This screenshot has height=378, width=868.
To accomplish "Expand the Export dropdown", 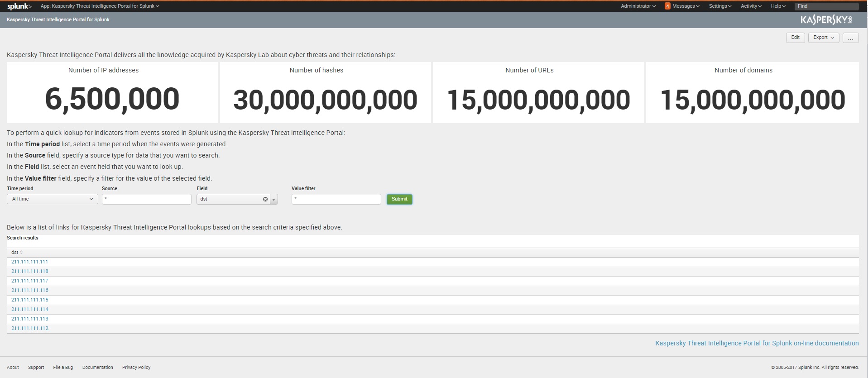I will [824, 38].
